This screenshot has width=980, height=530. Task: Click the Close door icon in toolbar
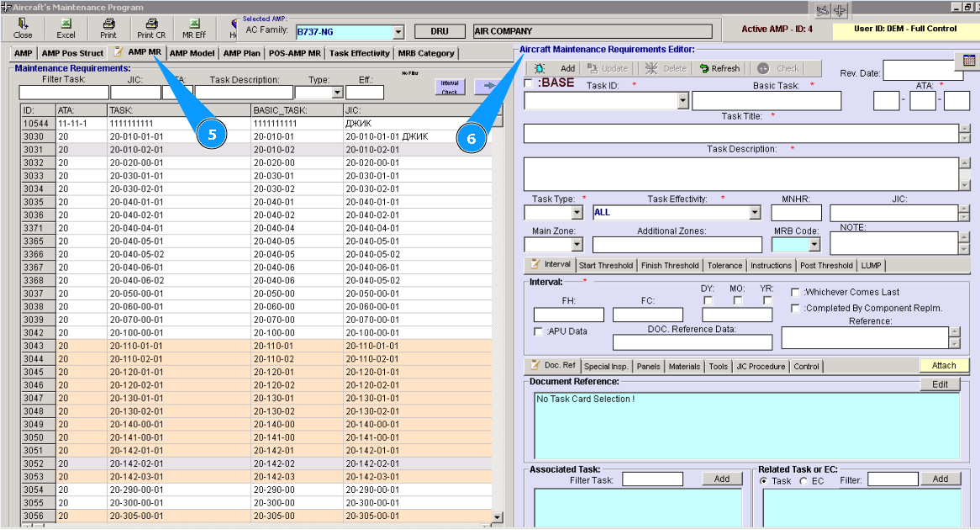point(23,24)
